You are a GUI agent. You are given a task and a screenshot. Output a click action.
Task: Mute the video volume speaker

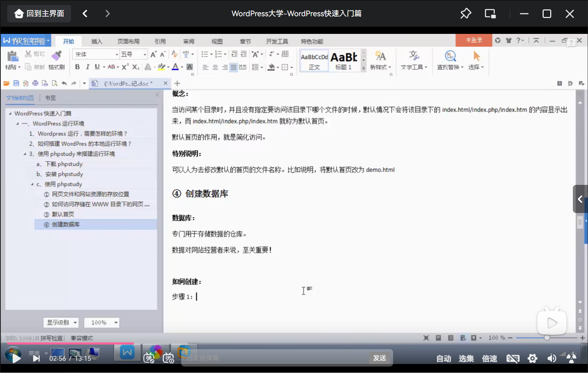(552, 358)
